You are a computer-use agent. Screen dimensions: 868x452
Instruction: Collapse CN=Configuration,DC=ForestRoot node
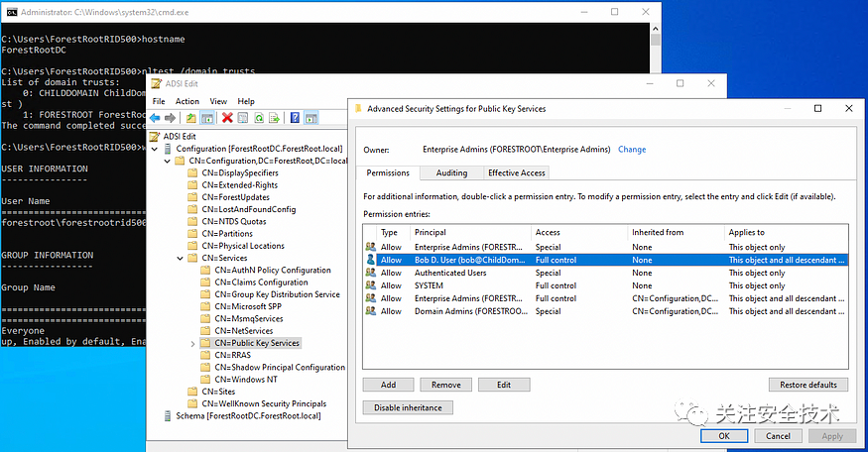168,161
